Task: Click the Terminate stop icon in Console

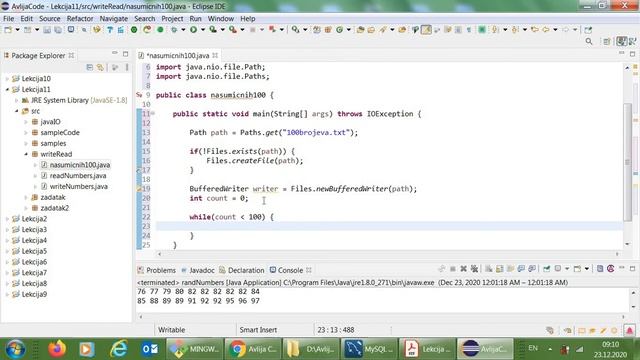Action: (453, 269)
